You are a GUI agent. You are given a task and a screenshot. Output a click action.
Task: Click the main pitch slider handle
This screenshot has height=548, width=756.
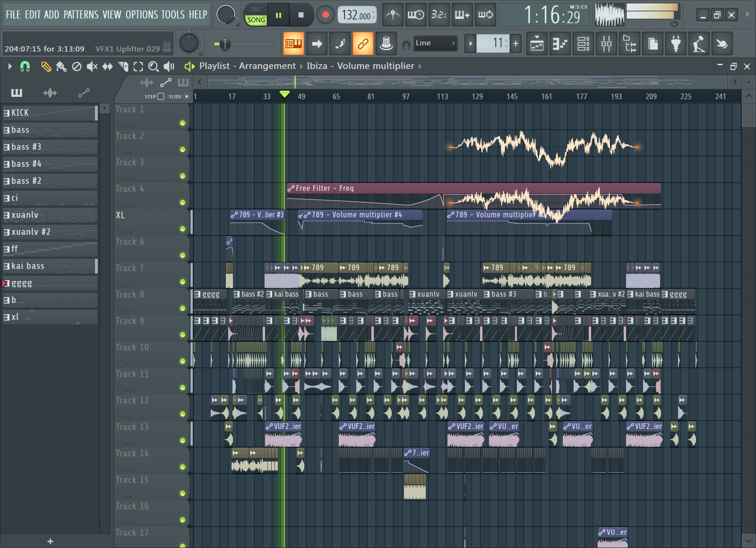click(x=224, y=44)
